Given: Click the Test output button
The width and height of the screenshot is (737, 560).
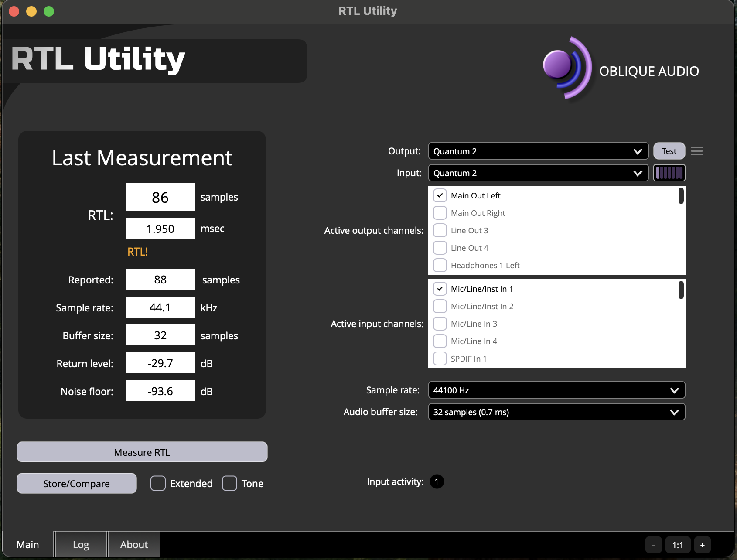Looking at the screenshot, I should coord(669,151).
